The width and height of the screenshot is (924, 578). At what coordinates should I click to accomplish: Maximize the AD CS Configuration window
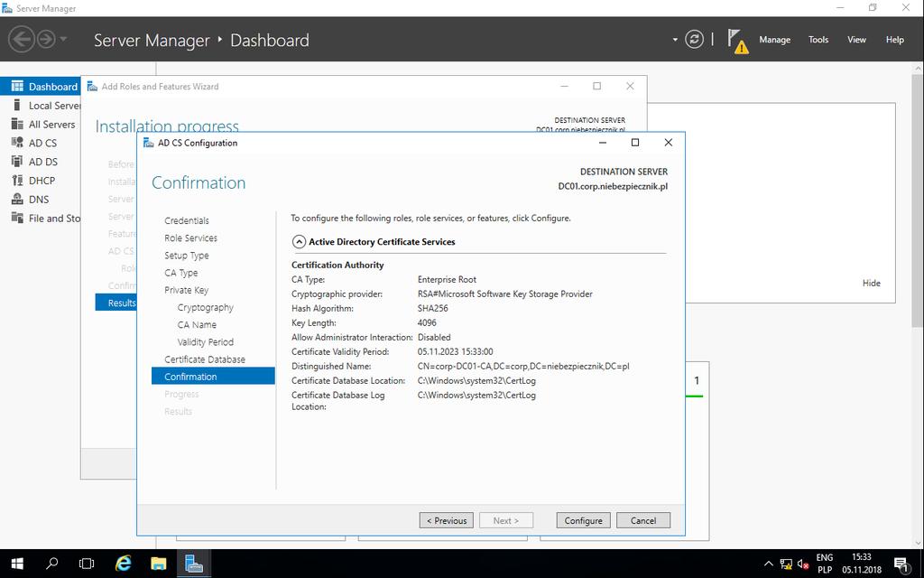click(634, 142)
